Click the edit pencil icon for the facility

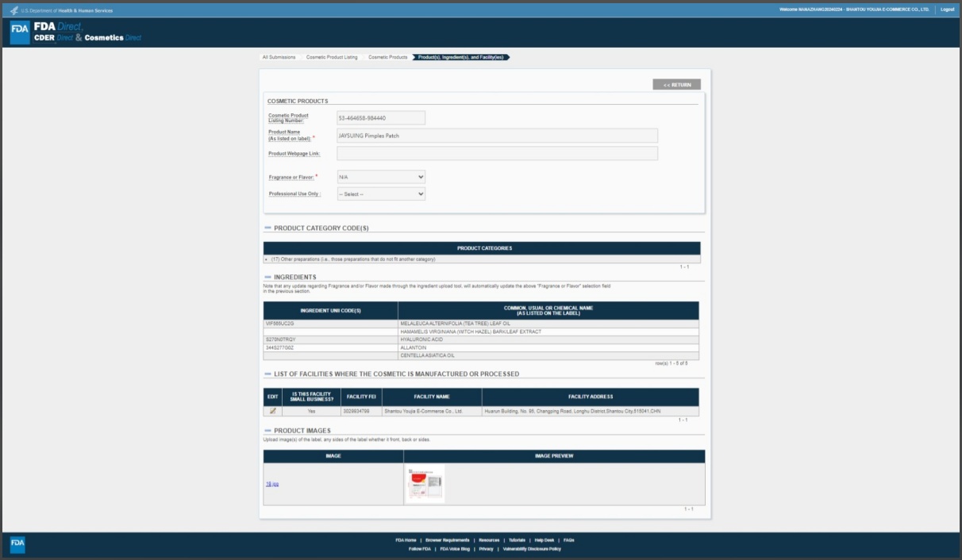pos(273,411)
